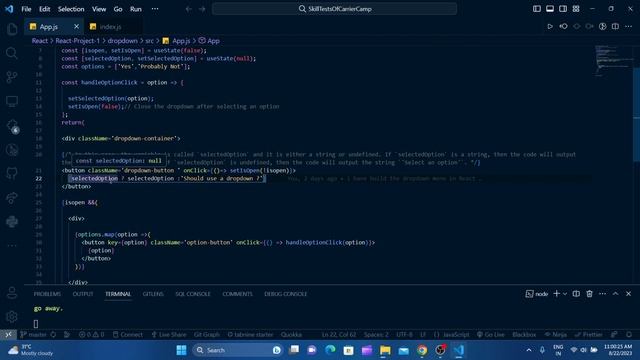640x360 pixels.
Task: Open the Accounts menu in activity bar
Action: point(12,293)
